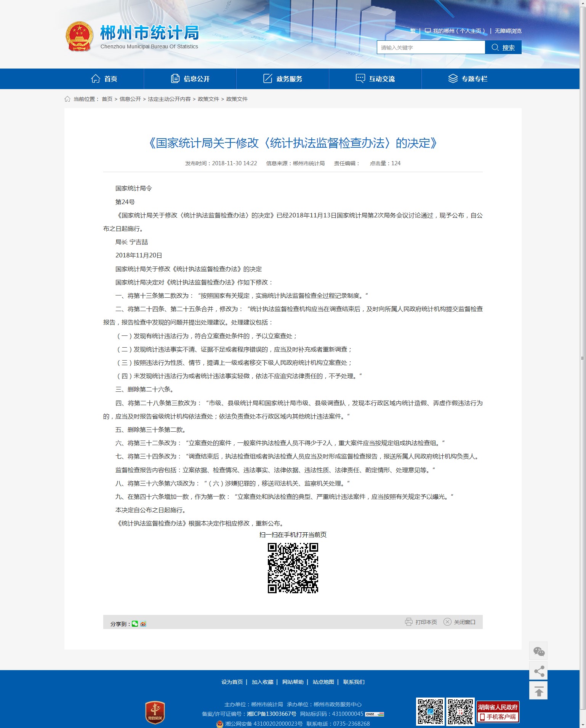The height and width of the screenshot is (728, 586).
Task: Click 关闭窗口 to close the window
Action: (x=464, y=622)
